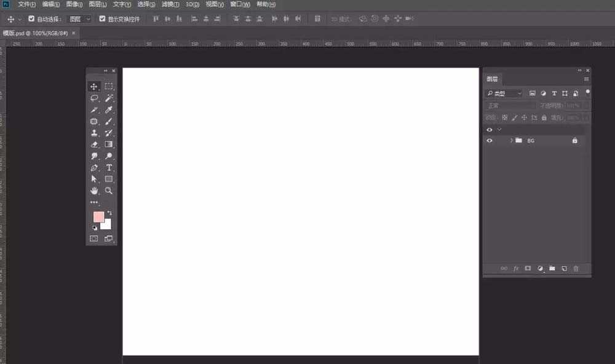Toggle the 显示变换控件 checkbox
Image resolution: width=615 pixels, height=364 pixels.
point(102,18)
